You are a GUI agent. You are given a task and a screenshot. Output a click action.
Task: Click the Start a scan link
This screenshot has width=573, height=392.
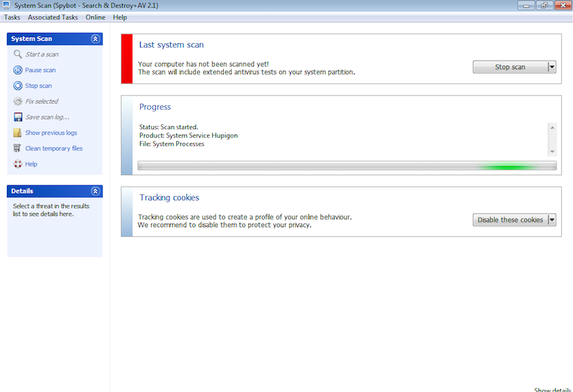coord(42,54)
